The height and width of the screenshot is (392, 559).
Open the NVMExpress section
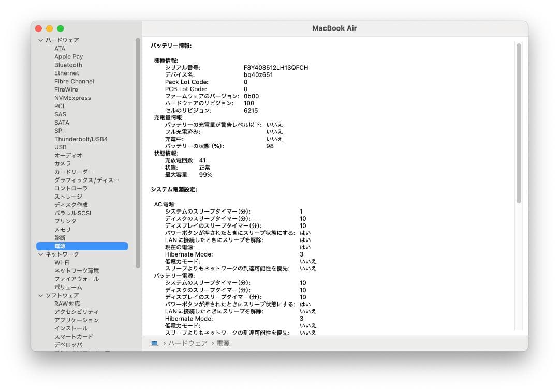(x=72, y=98)
